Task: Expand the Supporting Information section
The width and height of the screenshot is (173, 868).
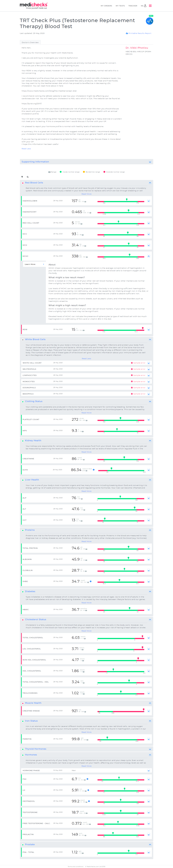Action: [x=150, y=162]
